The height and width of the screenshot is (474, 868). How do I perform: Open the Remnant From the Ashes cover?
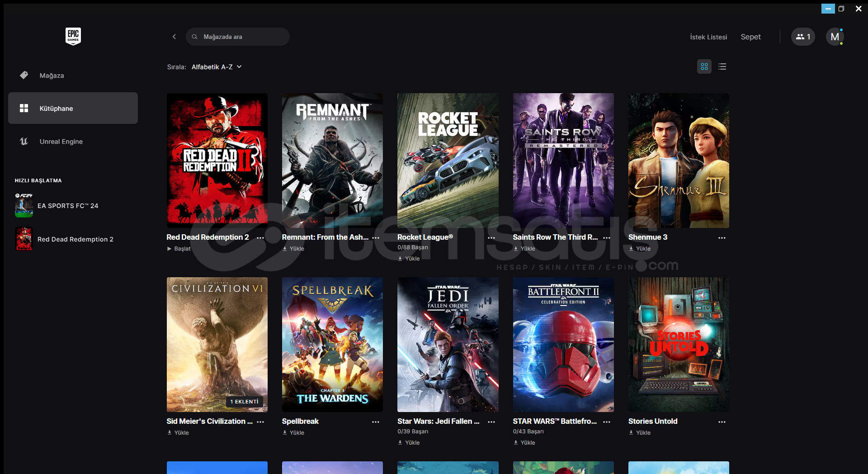point(332,161)
